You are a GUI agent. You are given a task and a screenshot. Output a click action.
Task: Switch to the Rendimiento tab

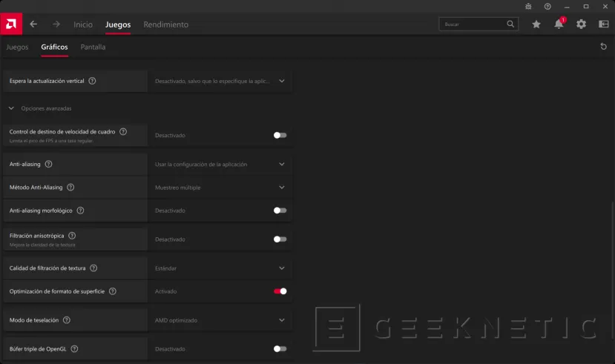pos(165,24)
